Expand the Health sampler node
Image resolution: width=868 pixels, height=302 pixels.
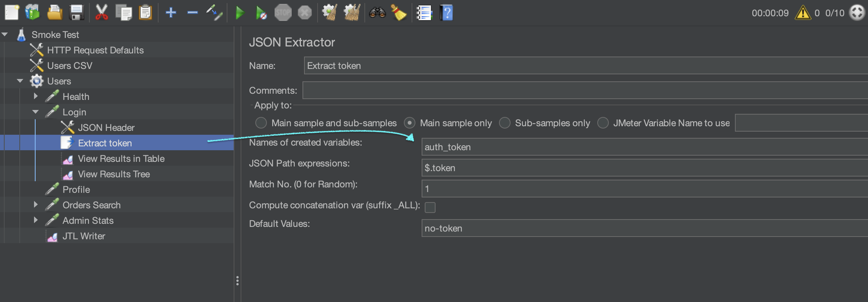pyautogui.click(x=36, y=96)
